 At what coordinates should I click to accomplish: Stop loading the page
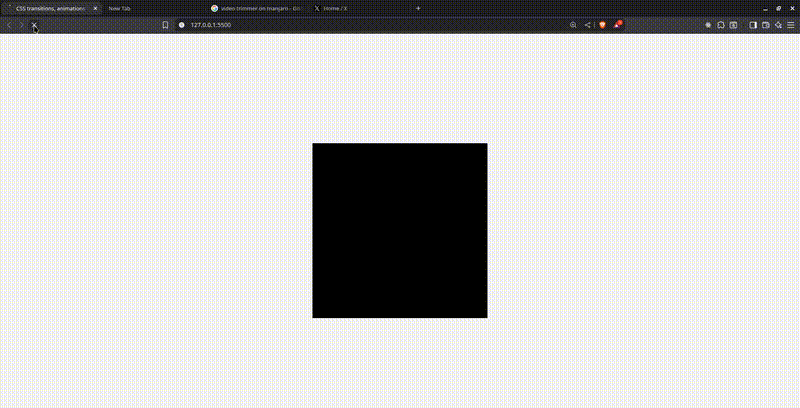[34, 24]
